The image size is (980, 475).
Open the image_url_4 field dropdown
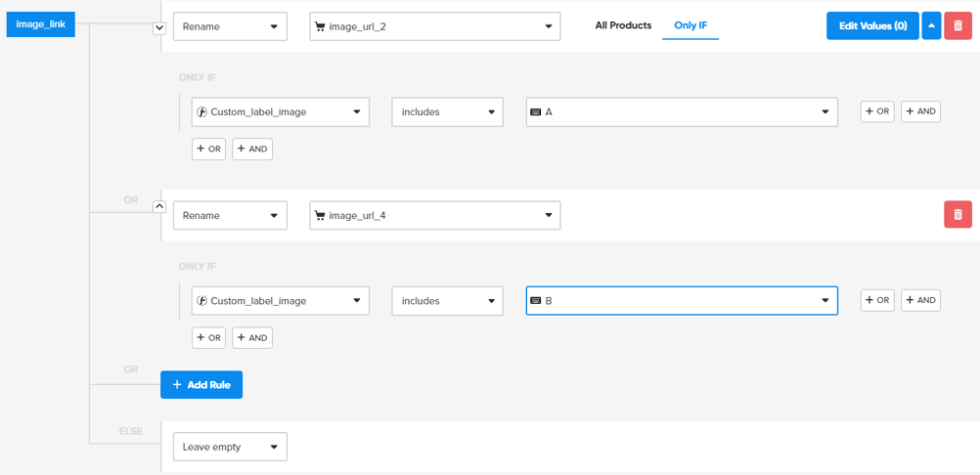tap(434, 215)
